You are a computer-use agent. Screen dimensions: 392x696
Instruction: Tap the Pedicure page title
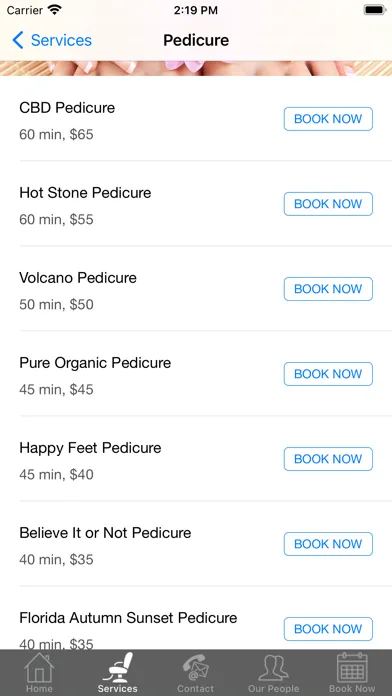tap(196, 40)
